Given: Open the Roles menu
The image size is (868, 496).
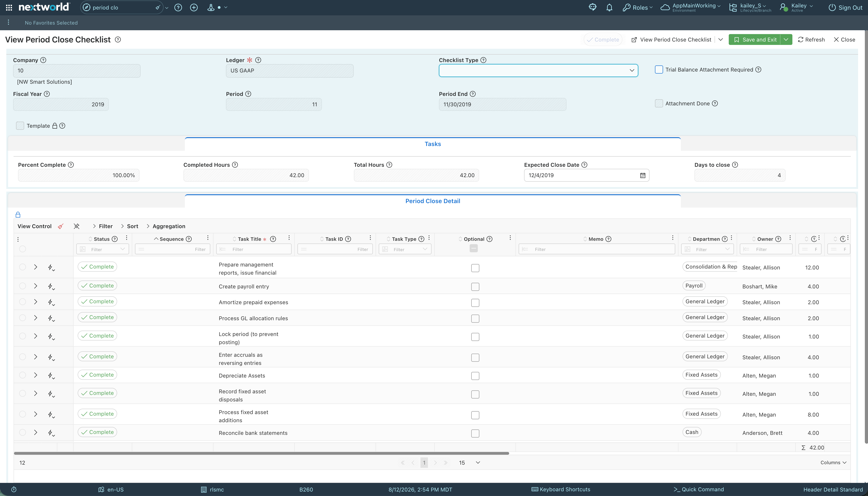Looking at the screenshot, I should pos(637,7).
